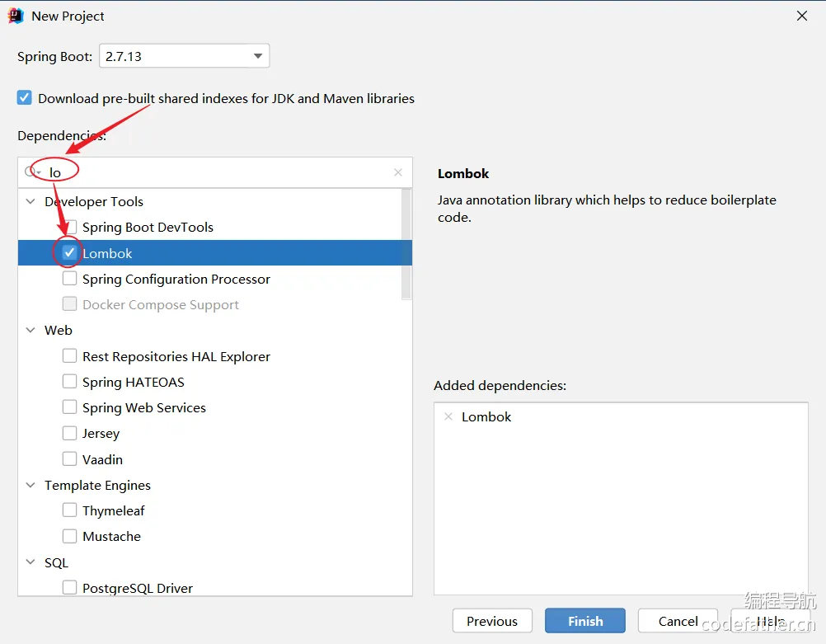Remove Lombok from Added dependencies list
Screen dimensions: 826x644
pyautogui.click(x=448, y=417)
